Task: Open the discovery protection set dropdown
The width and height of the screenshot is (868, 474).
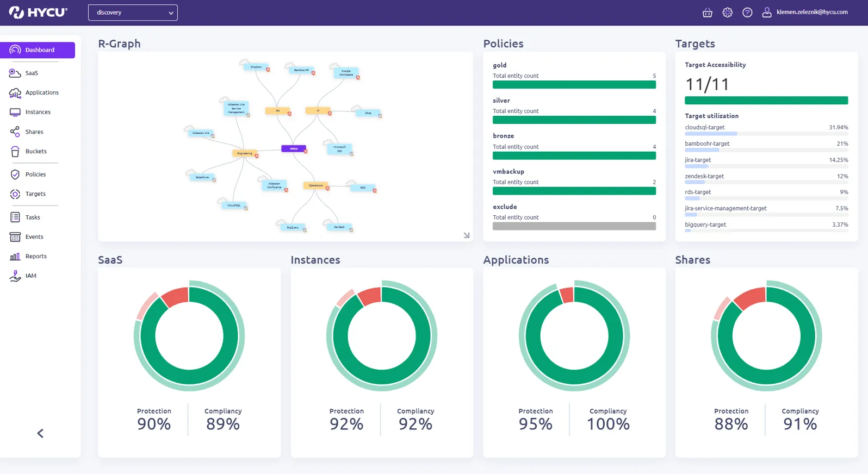Action: tap(133, 12)
